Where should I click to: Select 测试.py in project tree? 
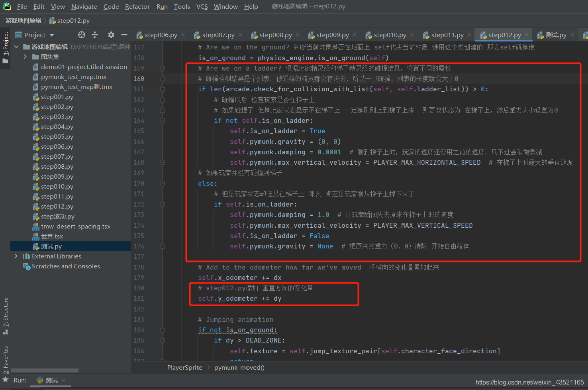71,246
